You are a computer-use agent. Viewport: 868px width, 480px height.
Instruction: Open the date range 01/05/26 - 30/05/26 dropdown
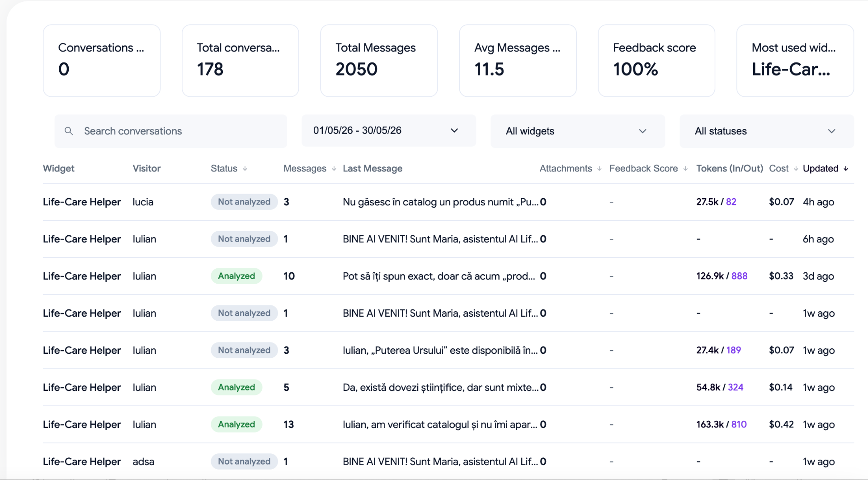(388, 130)
